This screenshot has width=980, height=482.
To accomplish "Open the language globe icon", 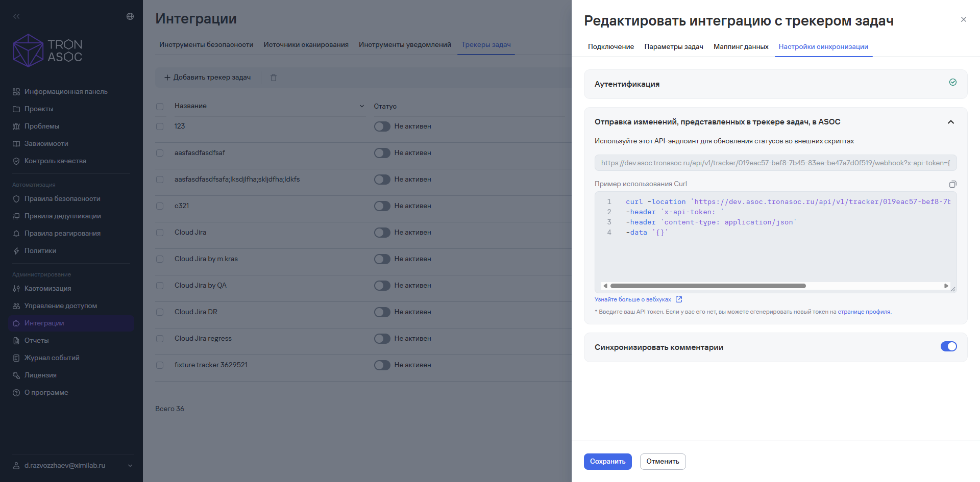I will [x=130, y=16].
